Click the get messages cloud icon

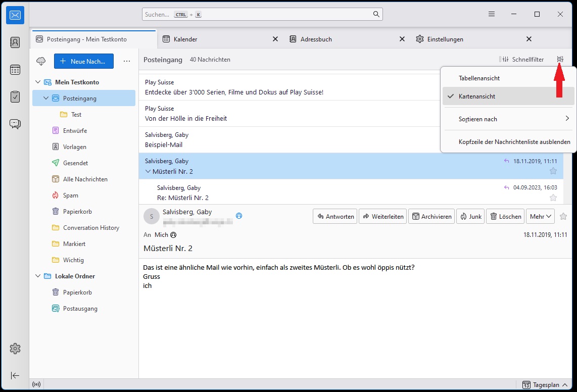pyautogui.click(x=41, y=61)
